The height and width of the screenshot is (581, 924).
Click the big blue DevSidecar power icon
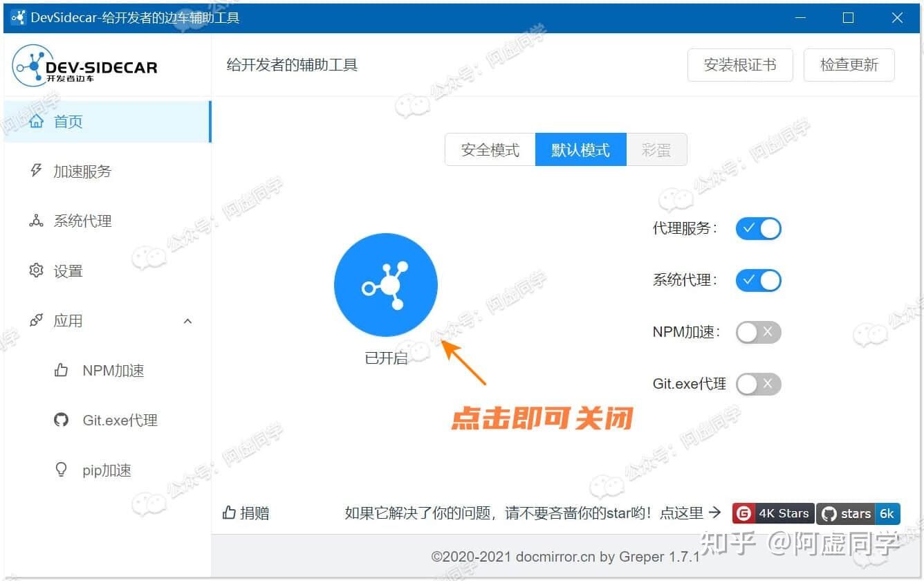[x=385, y=284]
